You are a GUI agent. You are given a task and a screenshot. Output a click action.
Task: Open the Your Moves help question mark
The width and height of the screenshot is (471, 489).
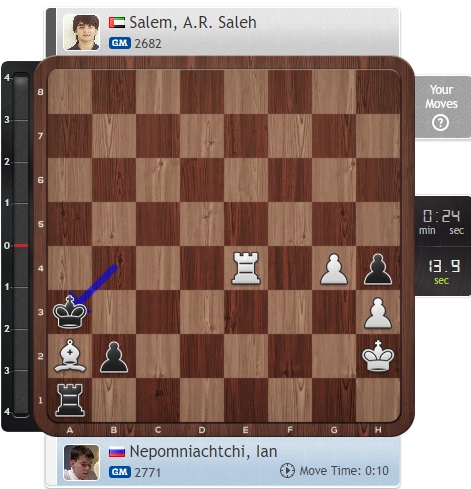click(440, 123)
